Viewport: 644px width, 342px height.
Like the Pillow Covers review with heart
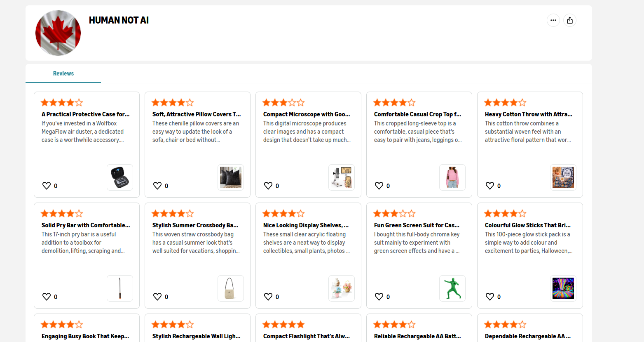pyautogui.click(x=157, y=186)
